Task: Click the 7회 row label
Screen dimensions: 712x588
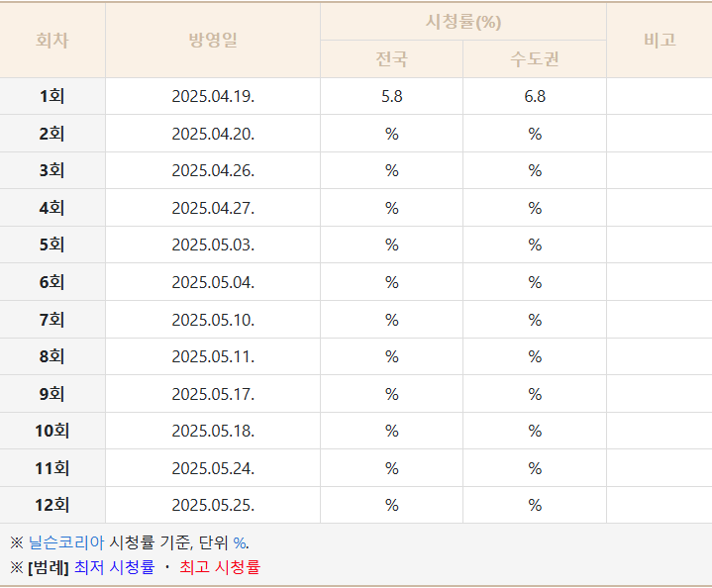Action: pyautogui.click(x=52, y=320)
